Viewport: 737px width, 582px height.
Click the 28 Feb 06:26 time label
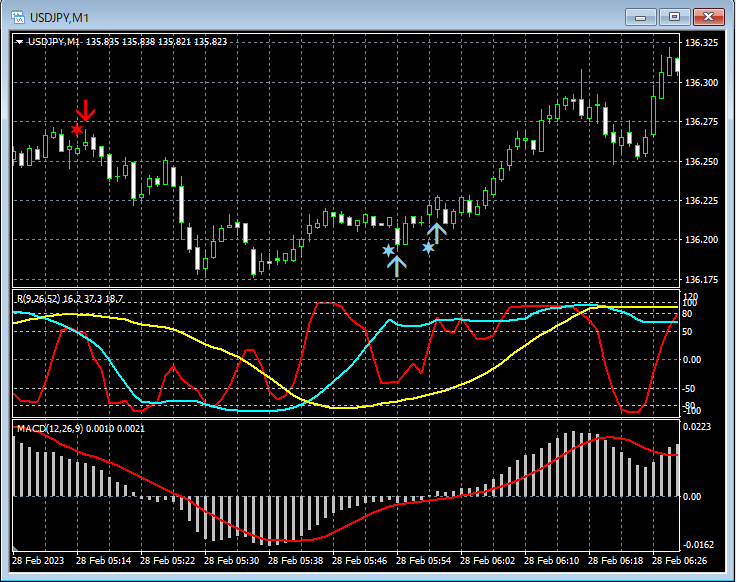[679, 561]
